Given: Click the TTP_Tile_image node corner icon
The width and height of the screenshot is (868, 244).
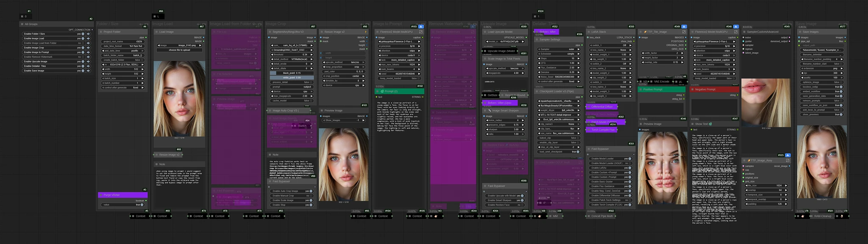Looking at the screenshot, I should (x=684, y=32).
